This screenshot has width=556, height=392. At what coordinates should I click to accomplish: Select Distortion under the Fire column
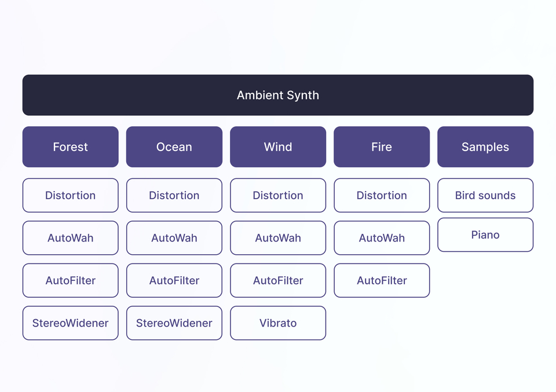[x=382, y=196]
